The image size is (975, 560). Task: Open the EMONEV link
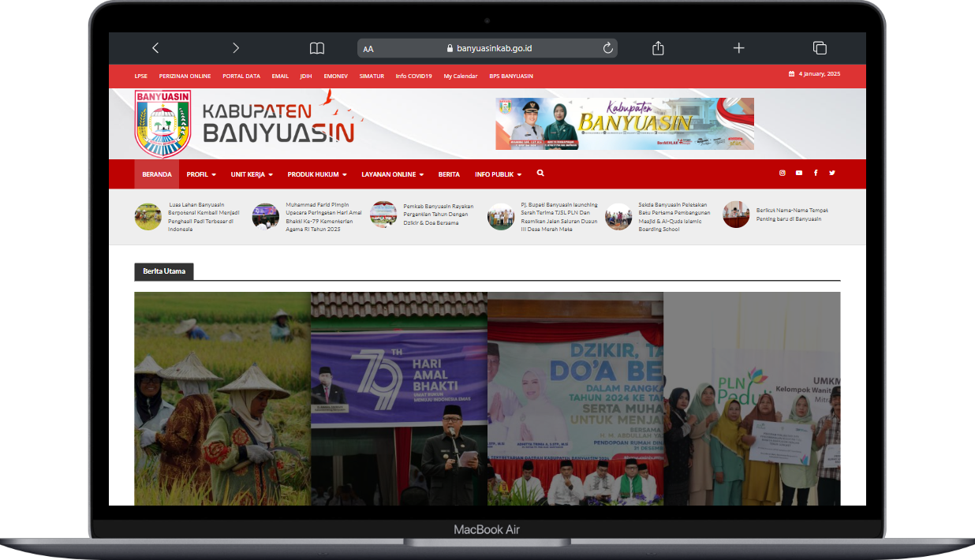(336, 77)
